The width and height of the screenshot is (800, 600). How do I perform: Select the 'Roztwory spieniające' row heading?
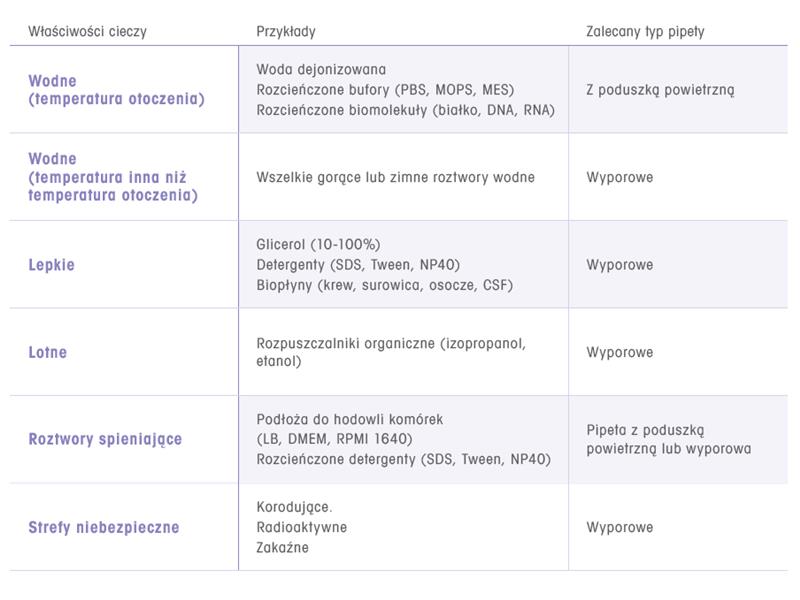coord(105,439)
